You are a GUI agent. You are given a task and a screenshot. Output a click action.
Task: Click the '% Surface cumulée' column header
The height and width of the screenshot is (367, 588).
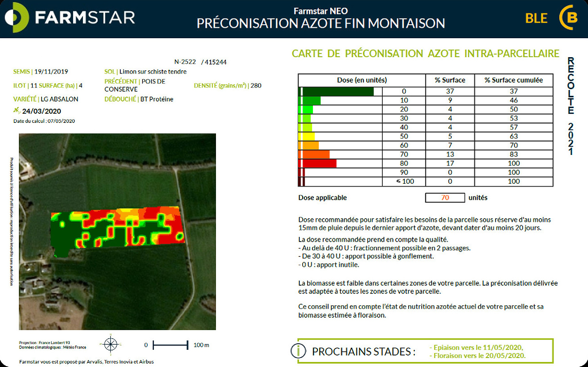pyautogui.click(x=513, y=80)
